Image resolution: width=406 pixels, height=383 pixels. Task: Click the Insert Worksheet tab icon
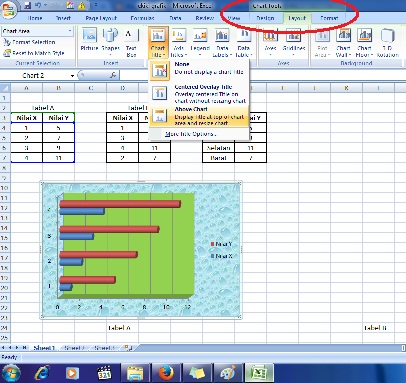pyautogui.click(x=127, y=348)
